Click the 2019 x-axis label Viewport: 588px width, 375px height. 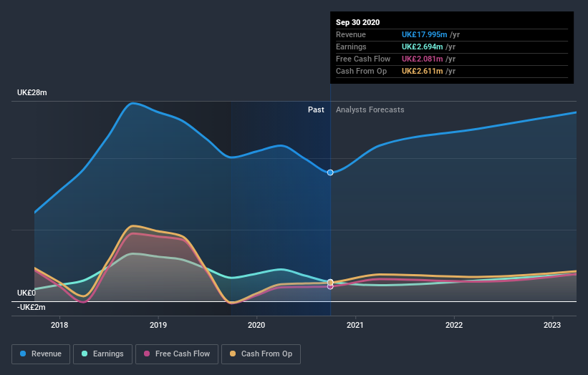(x=158, y=325)
